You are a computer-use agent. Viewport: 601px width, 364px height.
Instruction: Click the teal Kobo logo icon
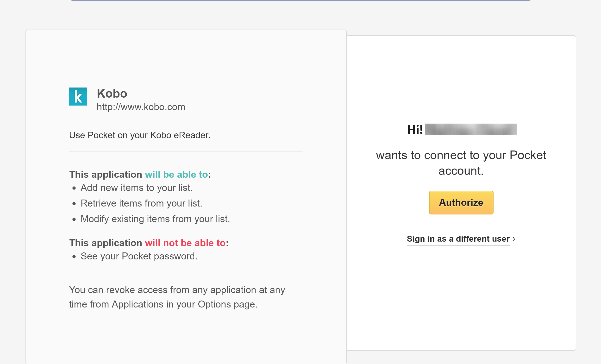coord(78,97)
